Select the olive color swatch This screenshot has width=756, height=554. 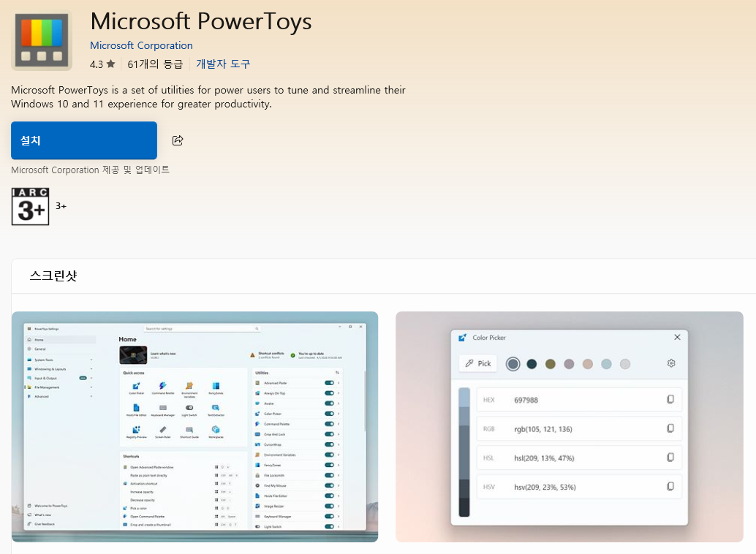[550, 364]
